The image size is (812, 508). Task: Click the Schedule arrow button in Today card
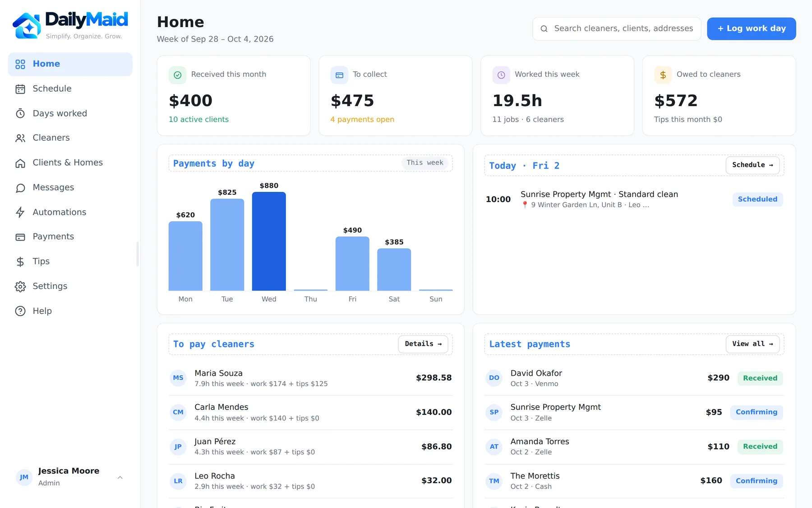[752, 165]
